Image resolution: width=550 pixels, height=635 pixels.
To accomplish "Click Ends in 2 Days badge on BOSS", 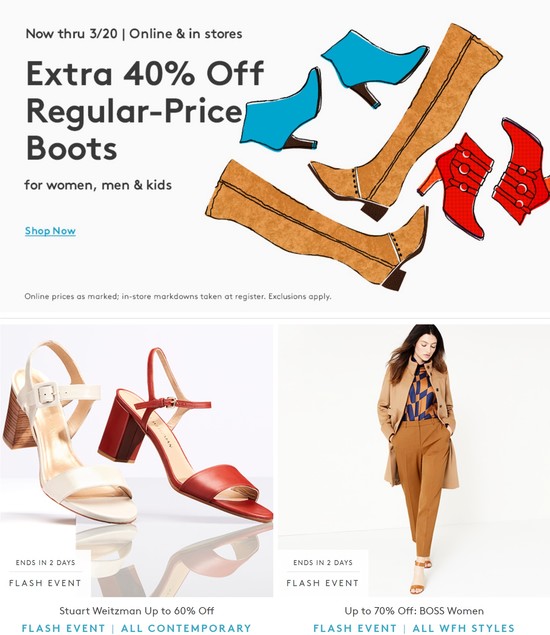I will pos(323,563).
